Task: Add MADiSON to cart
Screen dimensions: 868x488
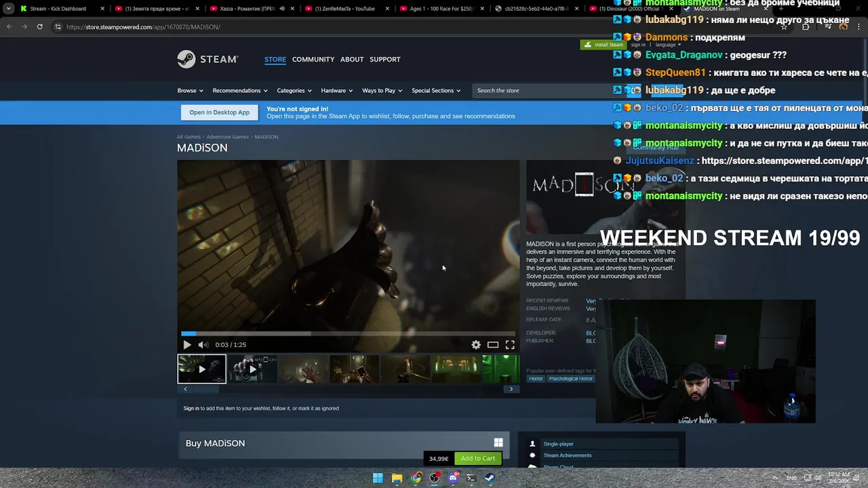Action: pyautogui.click(x=478, y=459)
